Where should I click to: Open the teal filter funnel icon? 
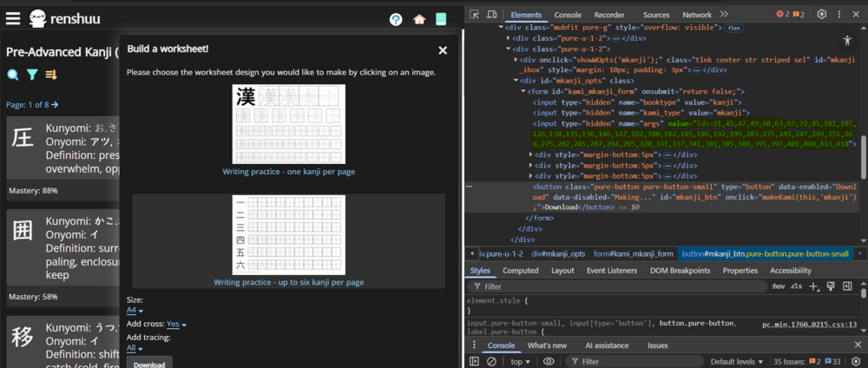pyautogui.click(x=32, y=76)
